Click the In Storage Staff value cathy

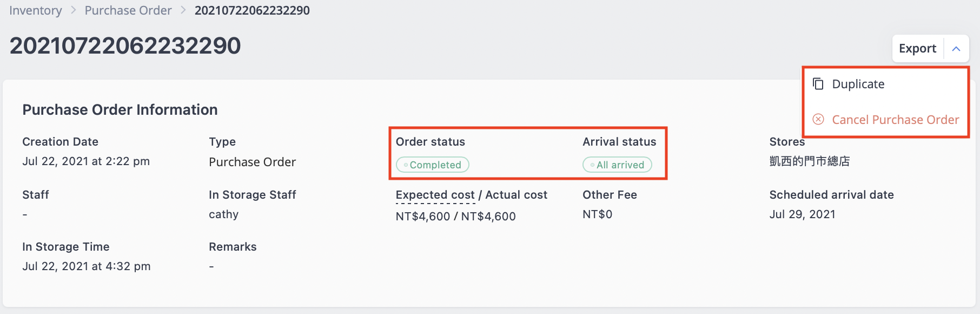click(224, 214)
